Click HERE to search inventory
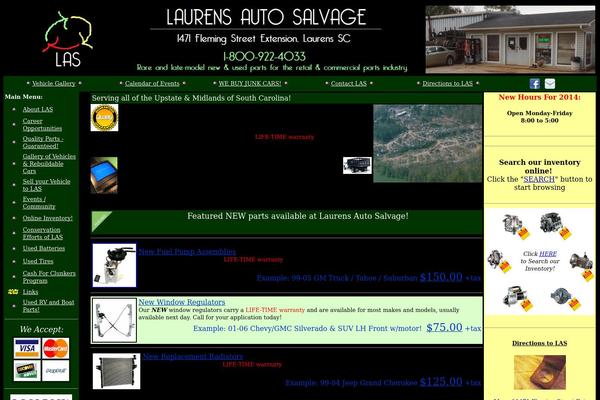Screen dimensions: 600x400 click(x=548, y=253)
